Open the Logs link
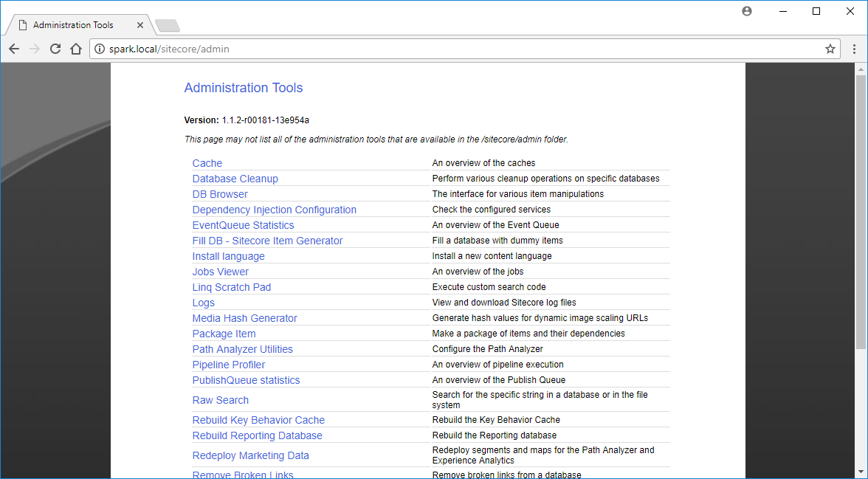This screenshot has width=868, height=479. coord(203,303)
